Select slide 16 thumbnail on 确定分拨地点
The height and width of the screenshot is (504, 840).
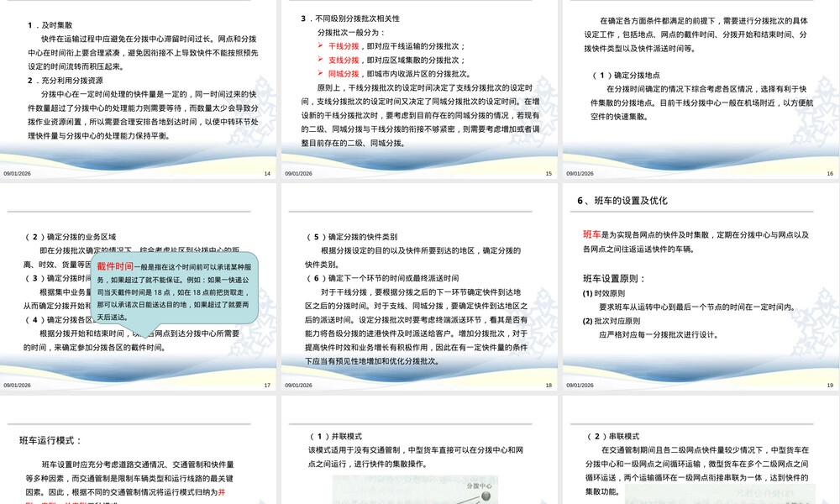tap(701, 89)
